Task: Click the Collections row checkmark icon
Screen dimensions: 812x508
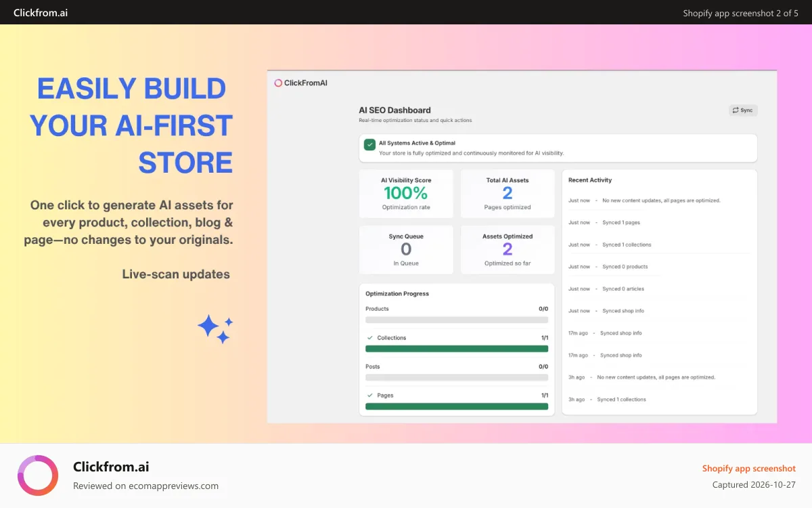Action: 369,337
